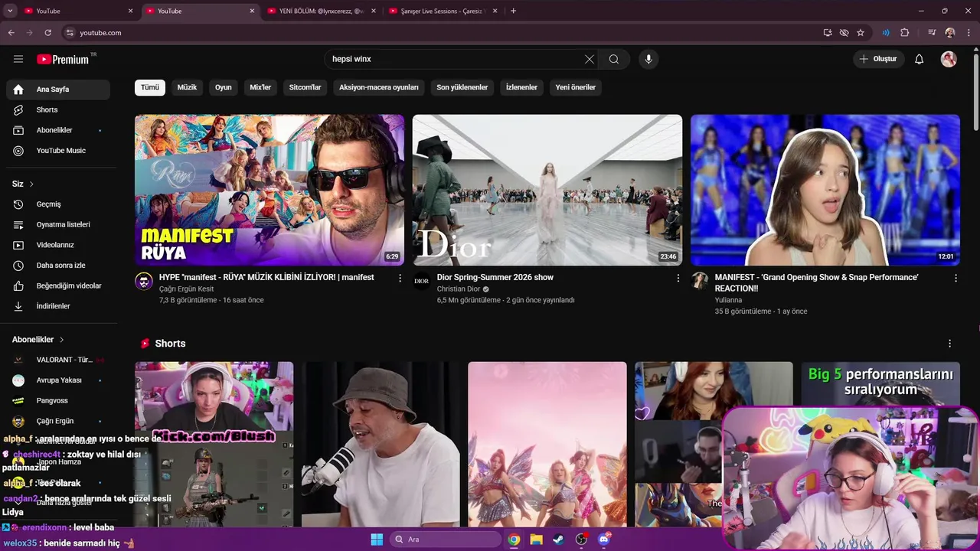Open Shorts shelf three-dot menu
Viewport: 980px width, 551px height.
tap(949, 344)
